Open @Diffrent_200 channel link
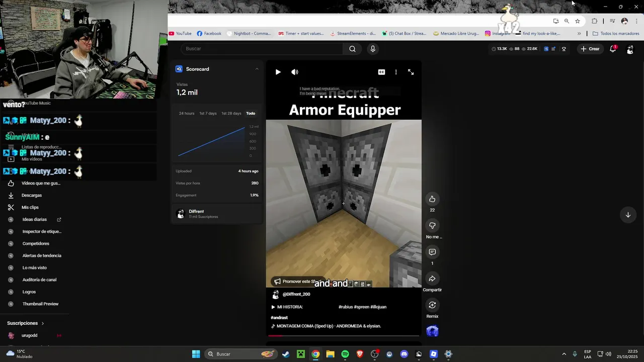Screen dimensions: 644x362 point(296,294)
